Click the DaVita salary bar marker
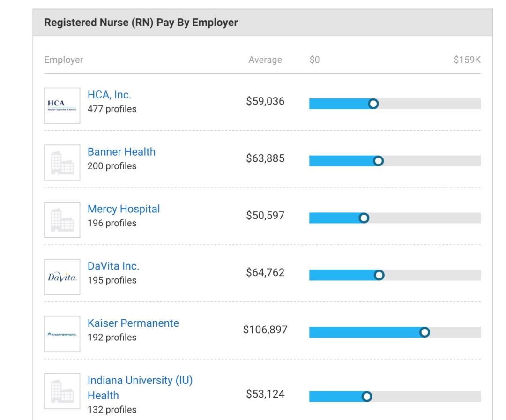 coord(379,275)
